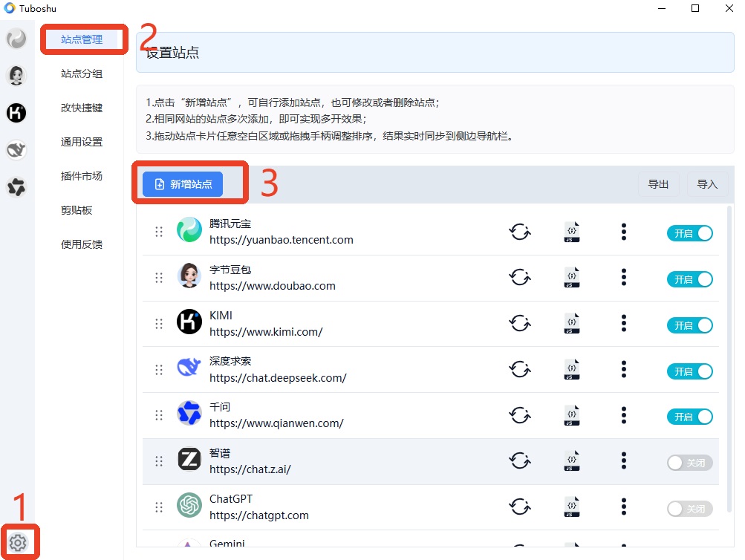Open the Tencent Yuanbao sidebar icon
The image size is (745, 560).
click(x=16, y=39)
